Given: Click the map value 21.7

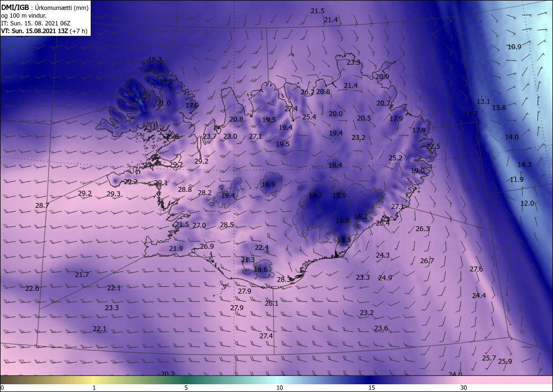Looking at the screenshot, I should pyautogui.click(x=82, y=274).
